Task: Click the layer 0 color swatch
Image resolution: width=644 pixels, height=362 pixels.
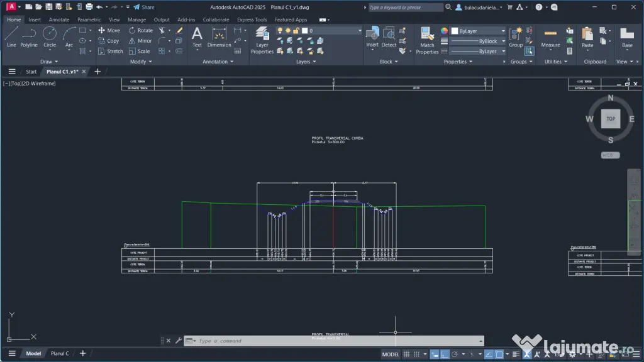Action: pos(305,31)
